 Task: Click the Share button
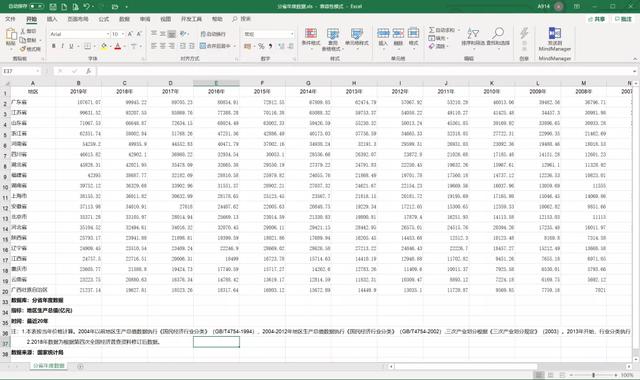[596, 19]
